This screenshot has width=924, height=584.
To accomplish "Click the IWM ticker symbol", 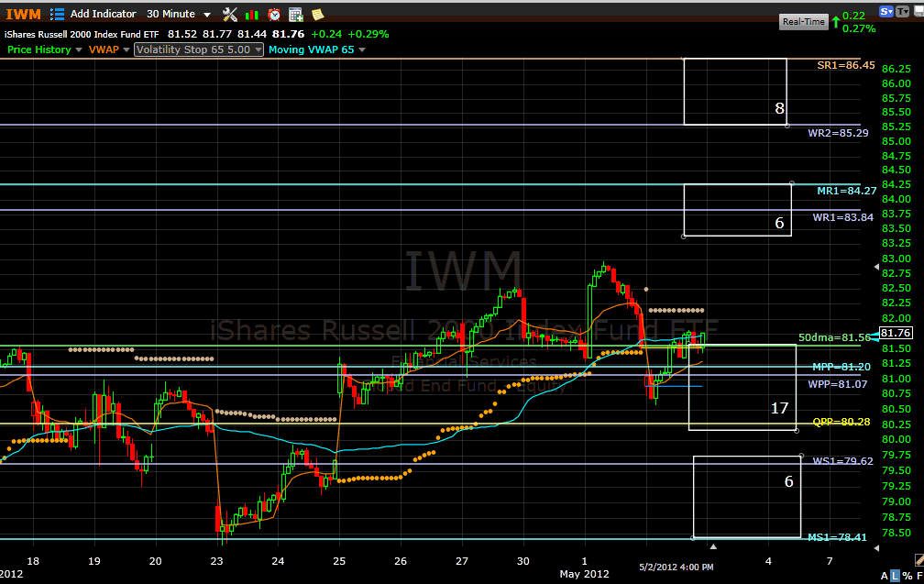I will pos(24,14).
